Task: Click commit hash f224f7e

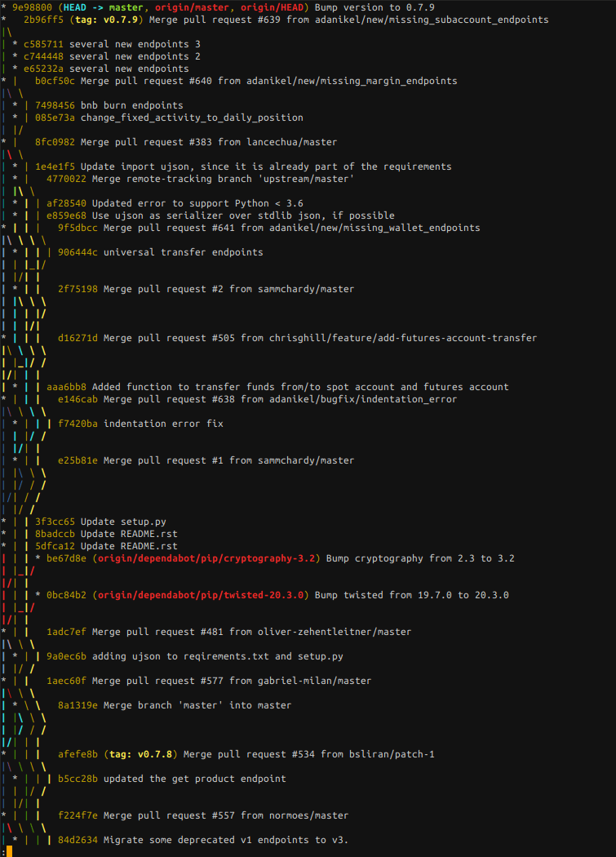Action: (78, 815)
